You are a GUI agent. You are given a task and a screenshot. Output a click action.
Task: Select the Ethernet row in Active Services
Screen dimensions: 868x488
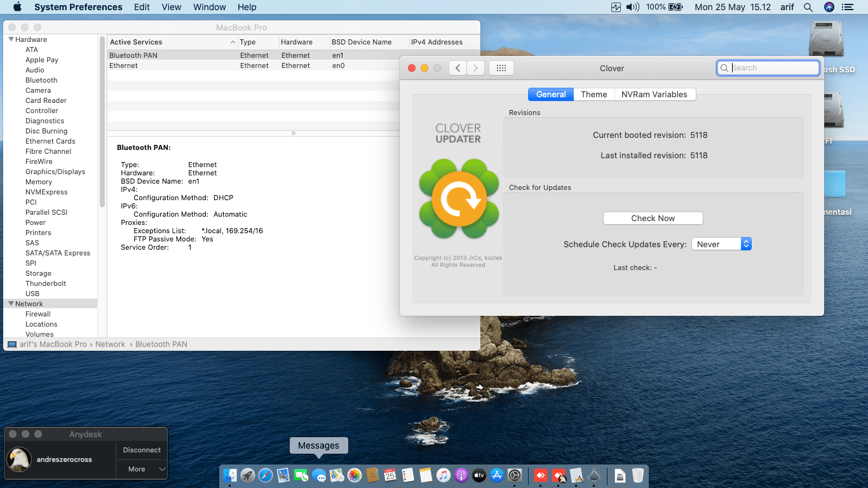coord(294,65)
